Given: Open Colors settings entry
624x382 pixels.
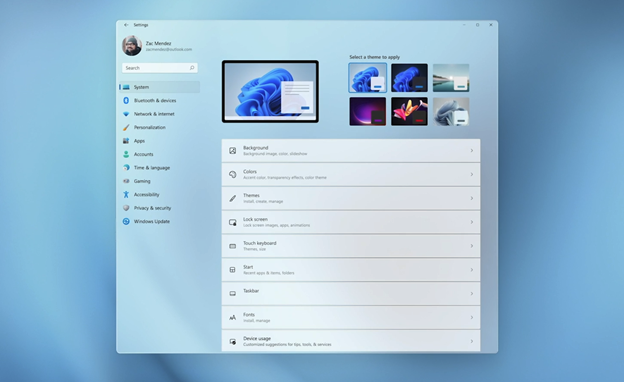Looking at the screenshot, I should tap(351, 175).
